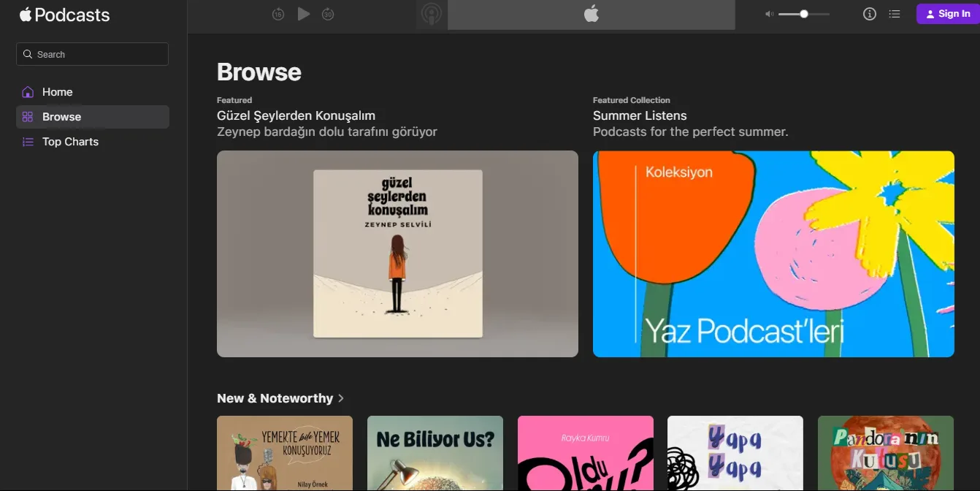Screen dimensions: 980x491
Task: Open the Ne Biliyor Us? podcast cover
Action: [x=435, y=453]
